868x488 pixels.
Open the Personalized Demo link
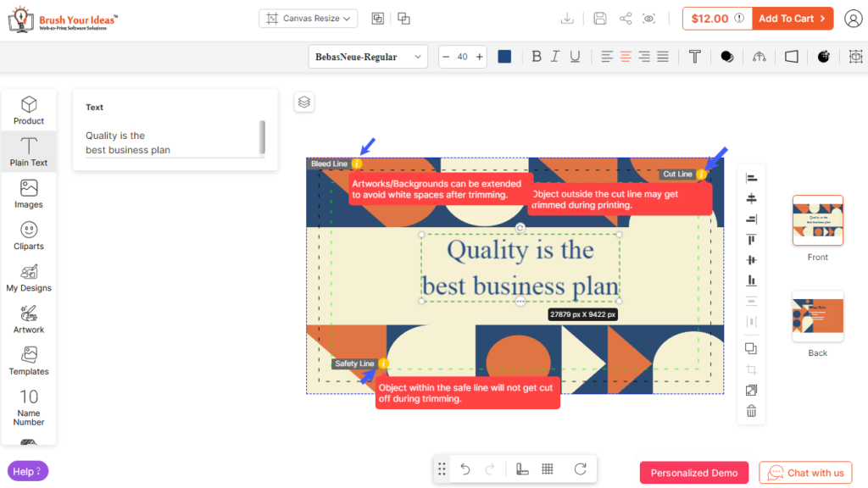[x=694, y=472]
